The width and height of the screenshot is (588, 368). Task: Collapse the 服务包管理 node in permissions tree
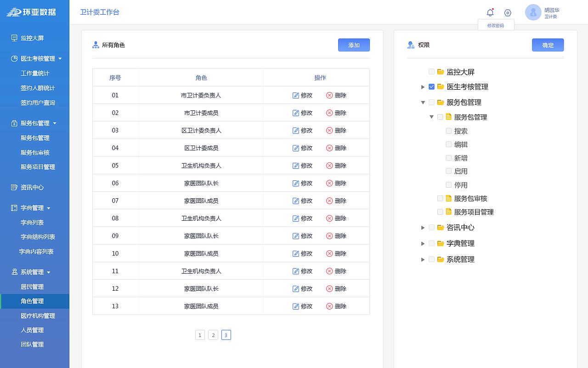point(423,102)
